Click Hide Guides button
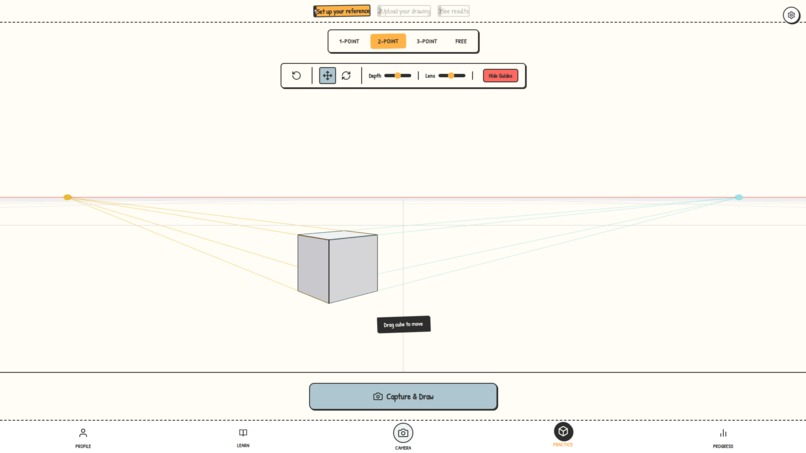This screenshot has height=453, width=806. tap(500, 76)
